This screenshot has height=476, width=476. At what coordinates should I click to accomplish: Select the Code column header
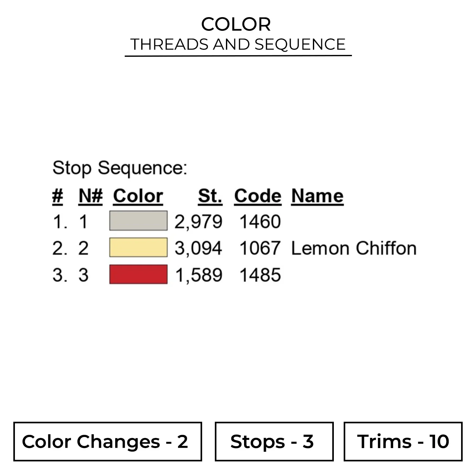[258, 196]
